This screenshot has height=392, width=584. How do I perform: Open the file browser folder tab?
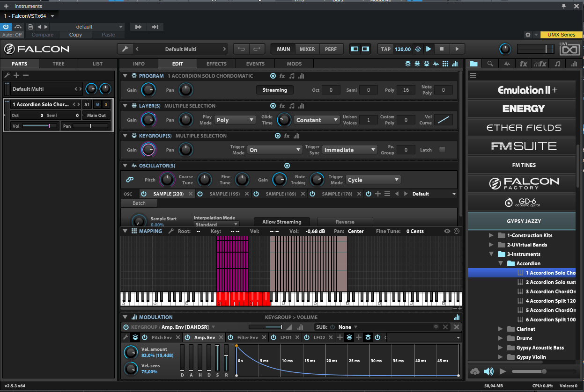[474, 64]
